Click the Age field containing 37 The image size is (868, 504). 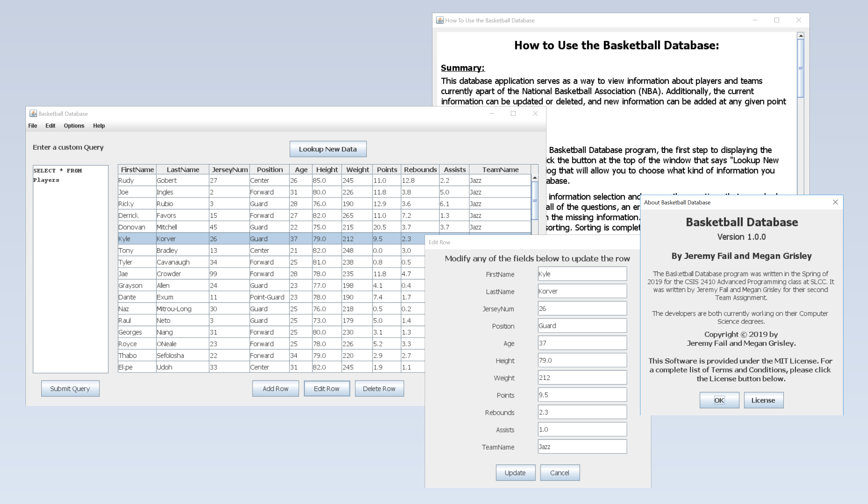pyautogui.click(x=582, y=343)
